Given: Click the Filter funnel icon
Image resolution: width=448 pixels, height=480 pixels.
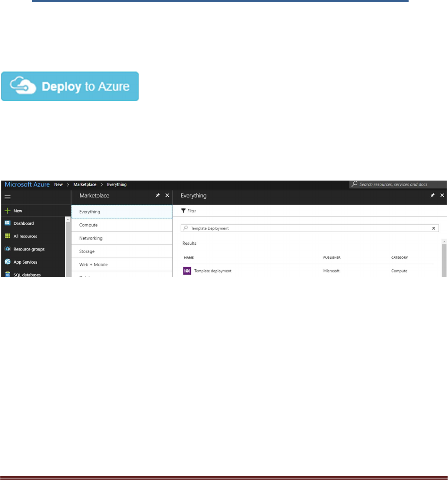Looking at the screenshot, I should coord(183,211).
